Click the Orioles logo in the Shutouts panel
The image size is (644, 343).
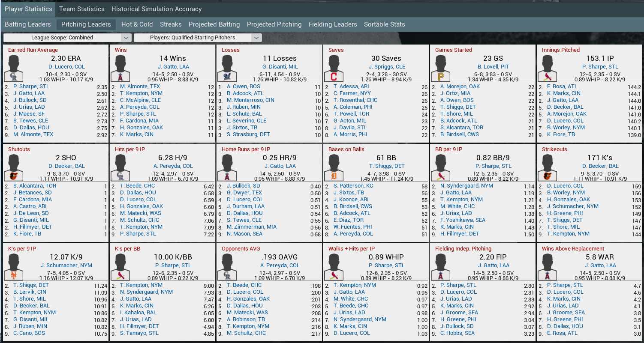14,176
